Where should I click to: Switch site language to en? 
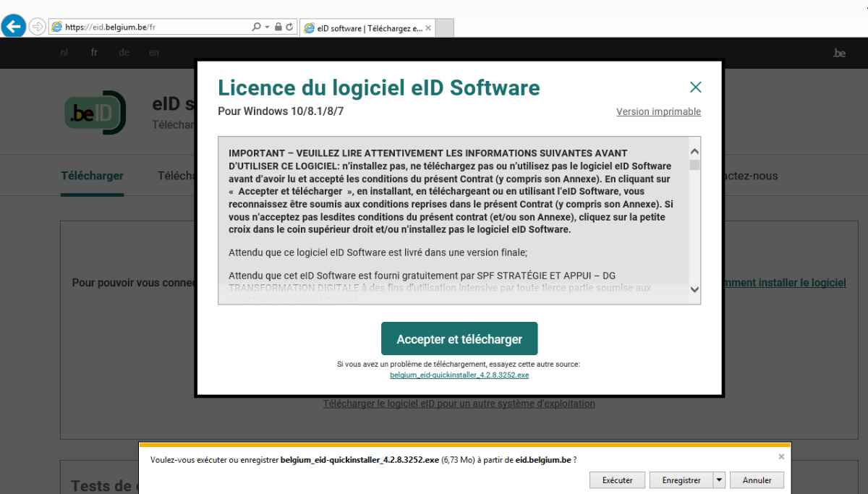tap(154, 53)
